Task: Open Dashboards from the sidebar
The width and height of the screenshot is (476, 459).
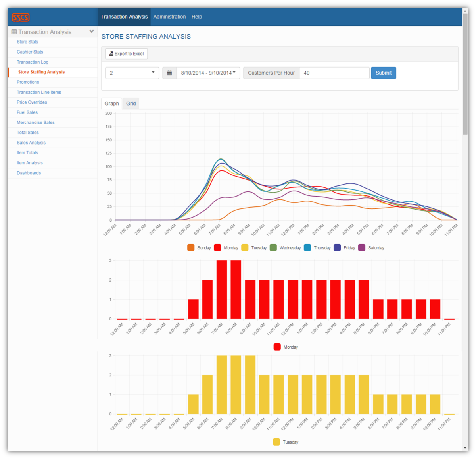Action: tap(29, 173)
